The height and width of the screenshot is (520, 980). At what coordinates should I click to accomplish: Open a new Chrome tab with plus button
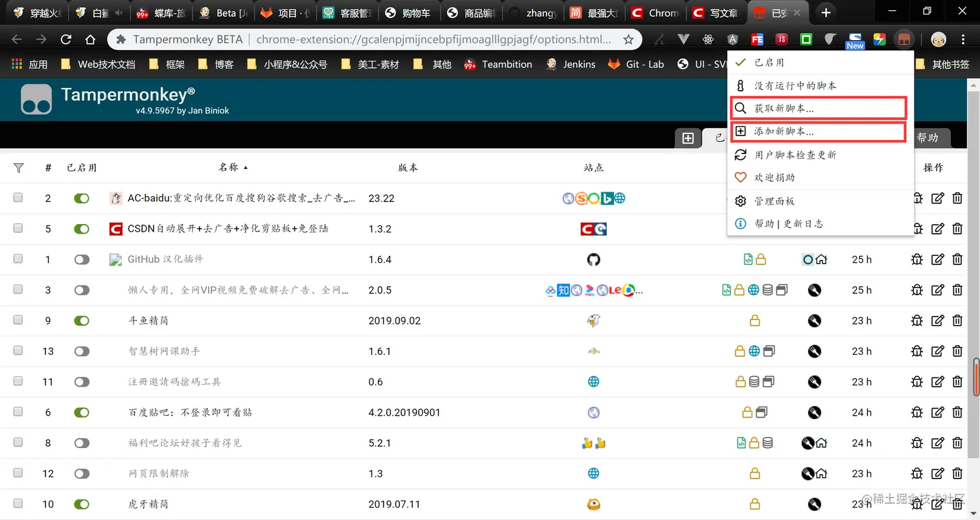(825, 12)
